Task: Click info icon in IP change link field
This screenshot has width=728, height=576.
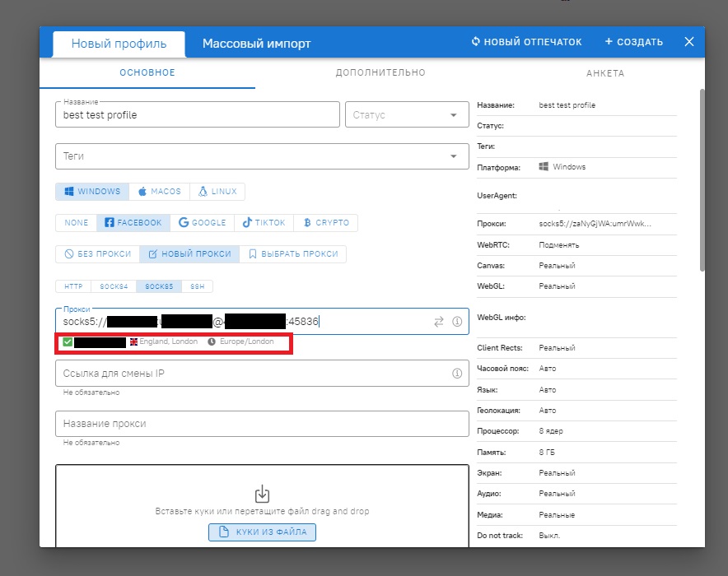Action: [x=457, y=374]
